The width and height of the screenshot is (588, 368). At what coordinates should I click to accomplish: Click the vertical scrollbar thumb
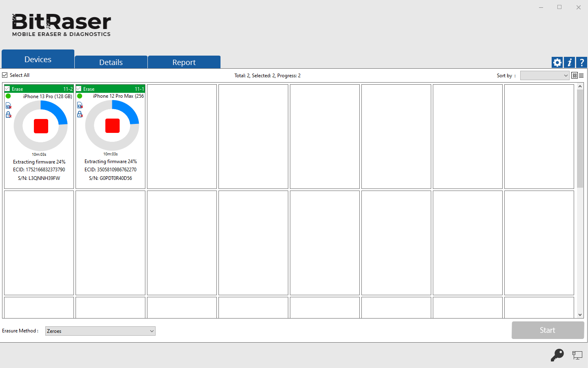(580, 139)
